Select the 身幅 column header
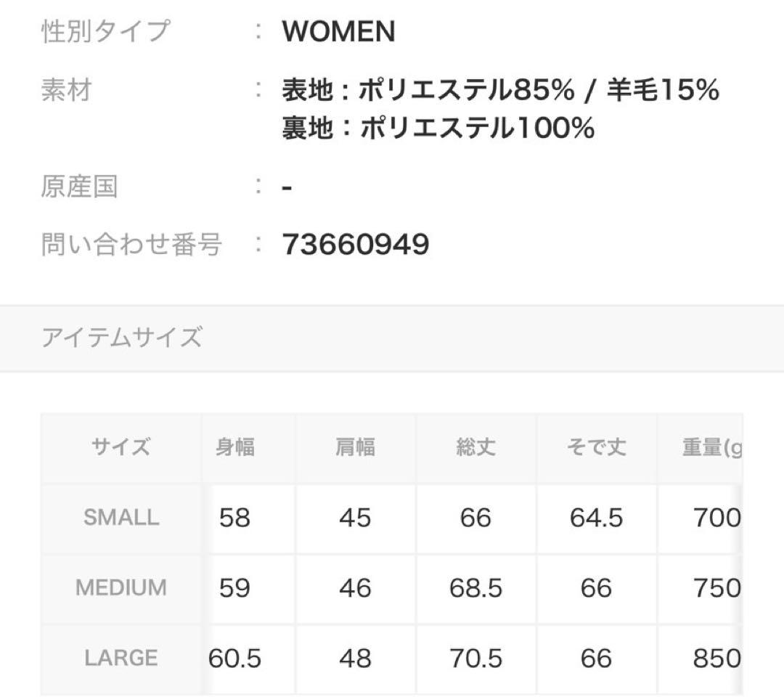 click(235, 447)
